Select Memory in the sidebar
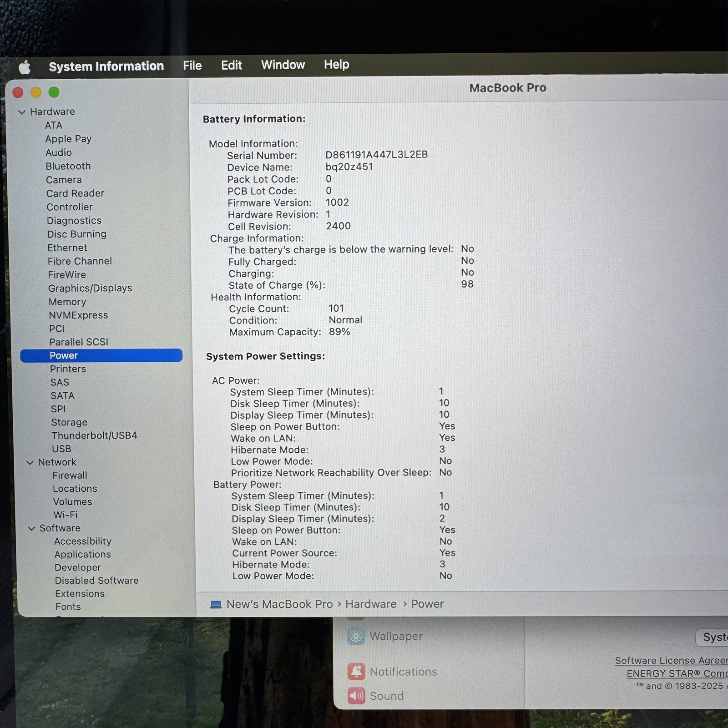This screenshot has width=728, height=728. tap(67, 302)
